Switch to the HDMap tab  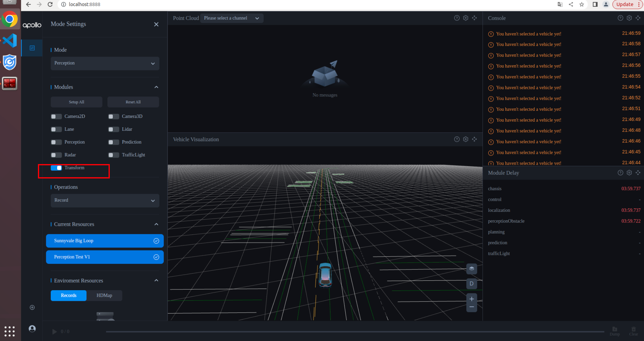(x=104, y=295)
